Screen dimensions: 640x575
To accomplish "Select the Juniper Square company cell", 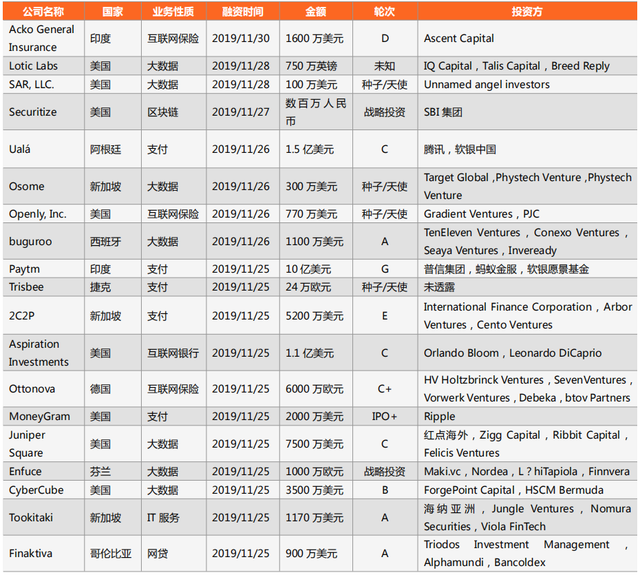I will click(44, 444).
